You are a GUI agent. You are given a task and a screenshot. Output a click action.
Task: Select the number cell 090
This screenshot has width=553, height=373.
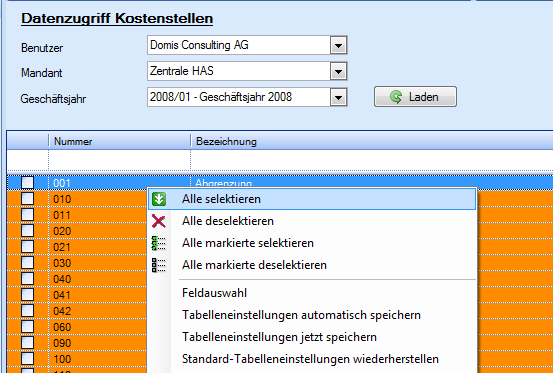[98, 343]
